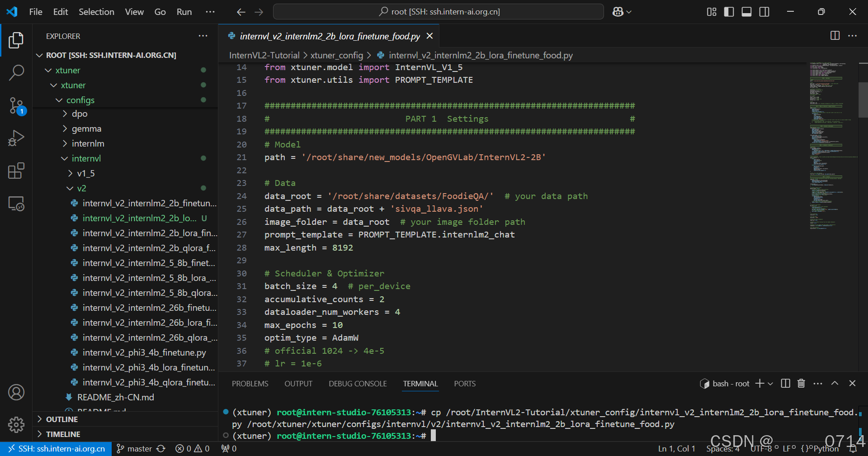Collapse the top xtuner folder
Image resolution: width=868 pixels, height=456 pixels.
pyautogui.click(x=48, y=70)
